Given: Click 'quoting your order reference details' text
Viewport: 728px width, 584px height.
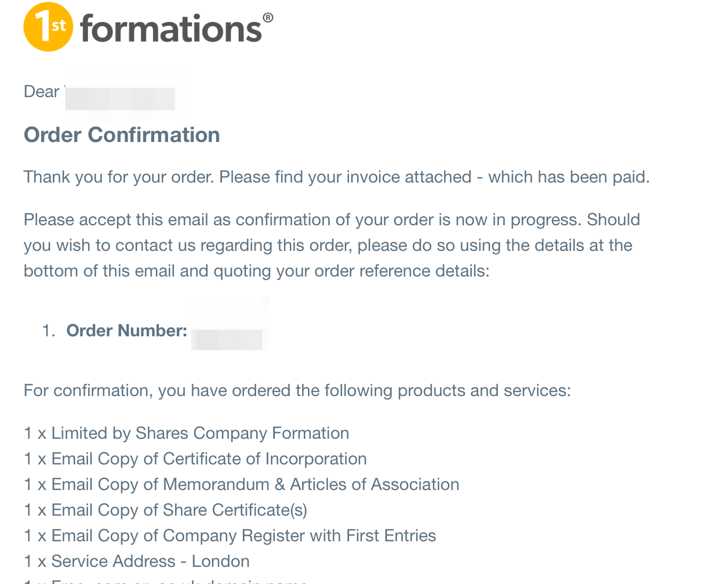Looking at the screenshot, I should (x=351, y=271).
